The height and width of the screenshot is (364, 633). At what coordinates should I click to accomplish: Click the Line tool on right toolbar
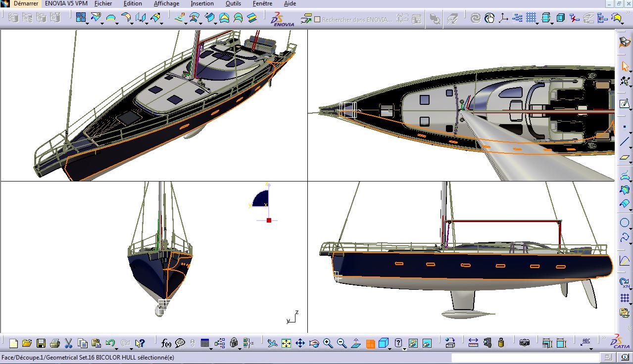625,141
